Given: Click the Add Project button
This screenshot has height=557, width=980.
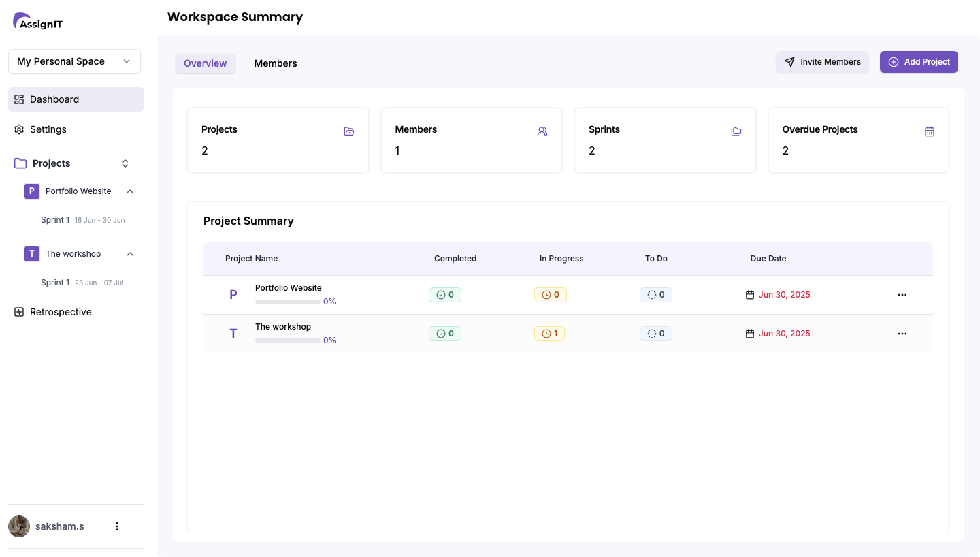Looking at the screenshot, I should 919,62.
